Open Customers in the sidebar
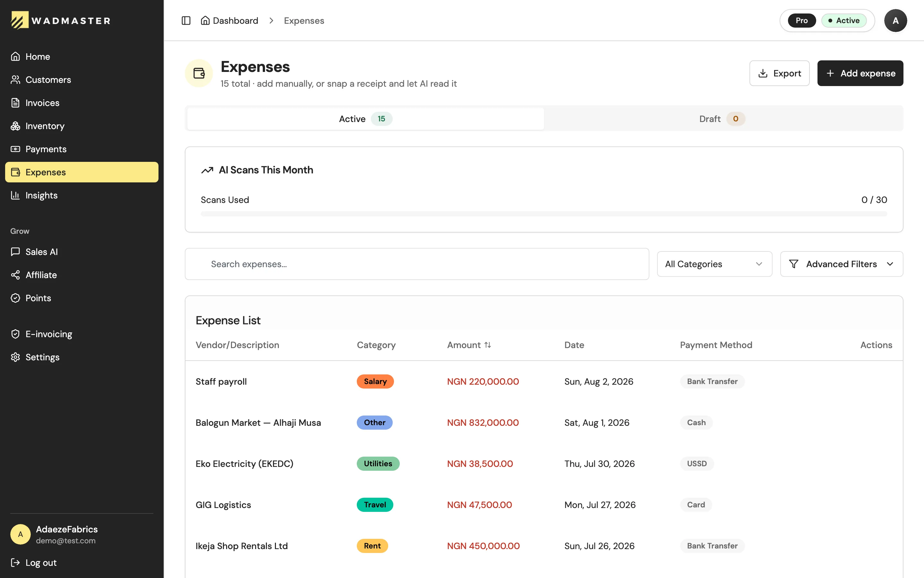 [82, 80]
